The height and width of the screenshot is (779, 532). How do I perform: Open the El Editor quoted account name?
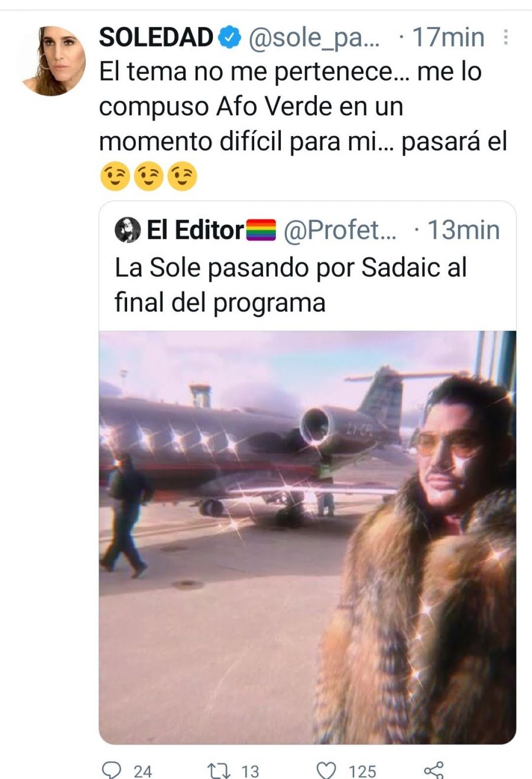pos(195,230)
